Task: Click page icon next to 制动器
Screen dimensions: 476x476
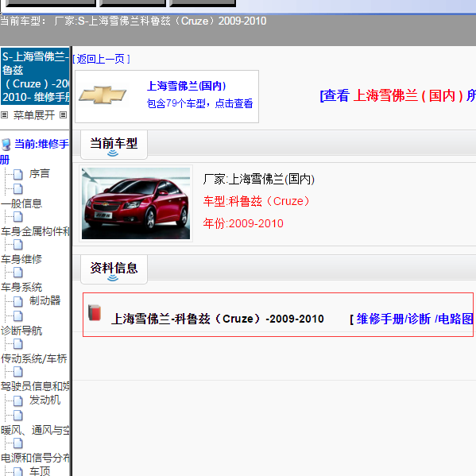Action: tap(18, 301)
